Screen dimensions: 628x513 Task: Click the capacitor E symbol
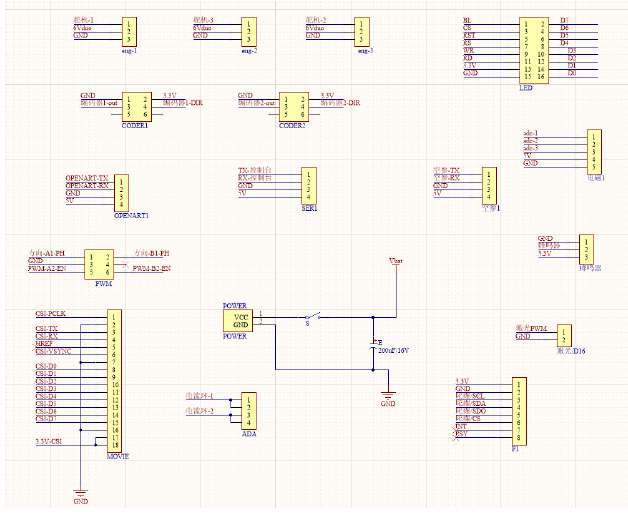click(373, 344)
